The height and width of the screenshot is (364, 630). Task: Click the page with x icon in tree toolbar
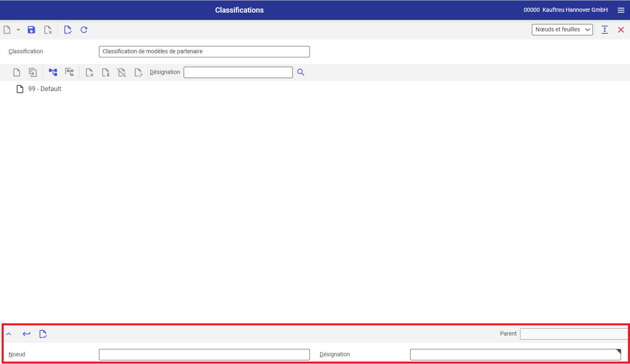89,72
